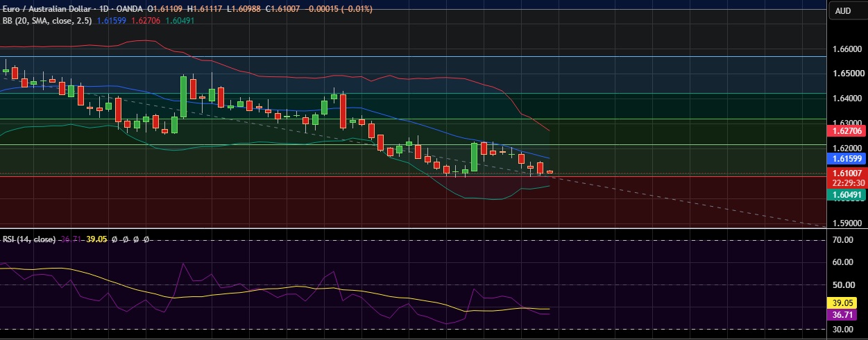868x340 pixels.
Task: Select the RSI (14, close) indicator legend
Action: 28,239
